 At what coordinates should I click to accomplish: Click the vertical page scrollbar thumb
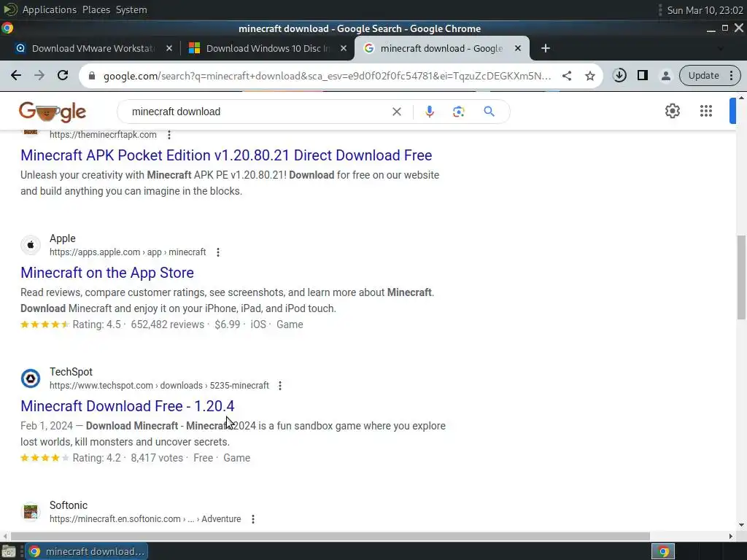[x=741, y=277]
